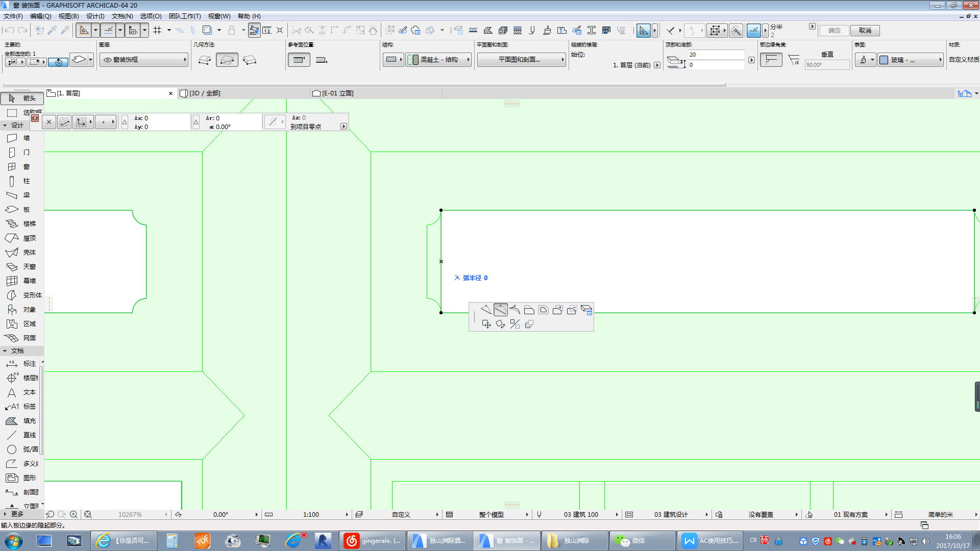
Task: Choose the rotated rectangle geometry method
Action: pyautogui.click(x=250, y=60)
